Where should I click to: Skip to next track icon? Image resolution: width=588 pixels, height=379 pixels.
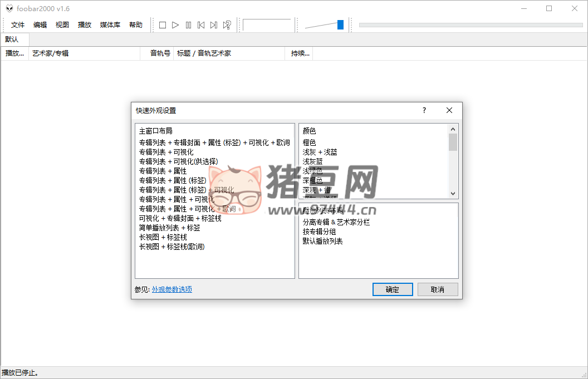(214, 24)
